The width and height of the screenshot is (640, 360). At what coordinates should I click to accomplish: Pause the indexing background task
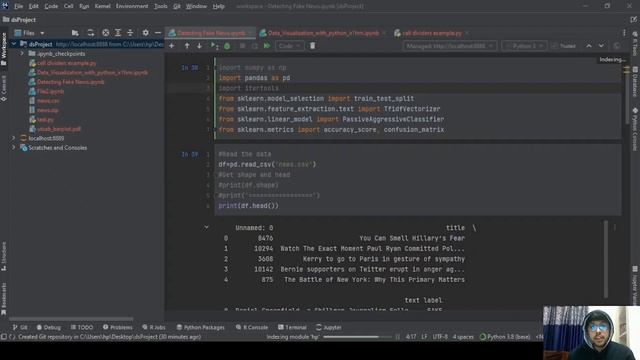pos(398,337)
